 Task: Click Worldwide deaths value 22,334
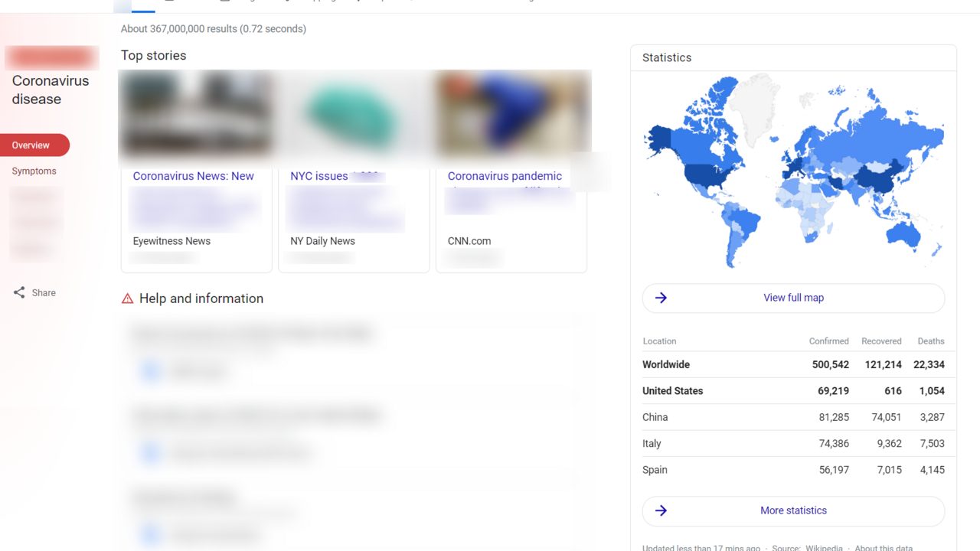coord(929,365)
